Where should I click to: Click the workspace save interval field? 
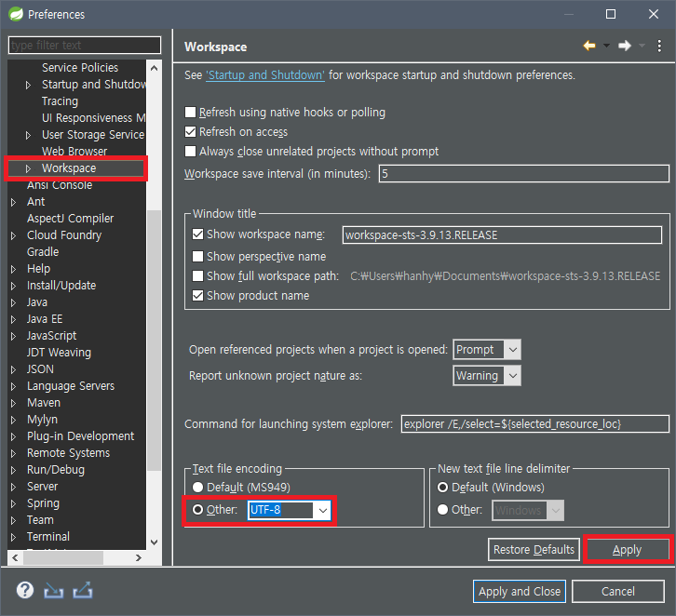[524, 174]
